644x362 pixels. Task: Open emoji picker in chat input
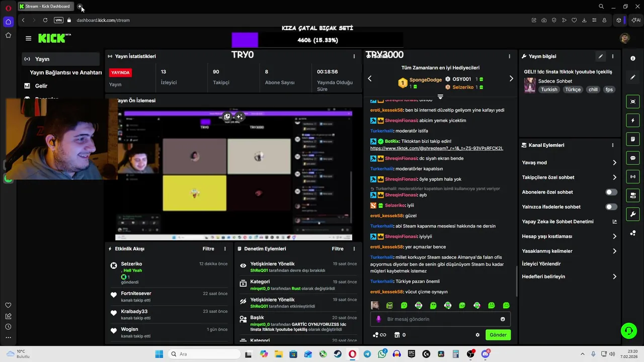tap(503, 319)
